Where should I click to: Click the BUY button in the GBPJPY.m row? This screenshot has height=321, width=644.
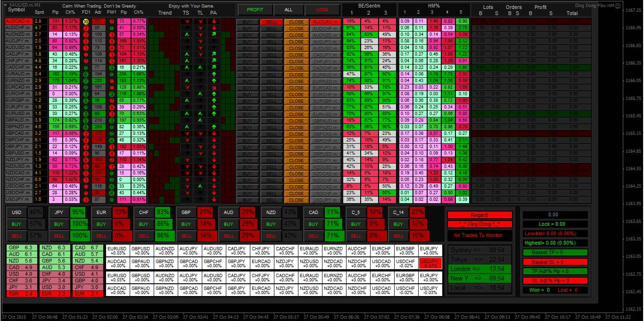coord(247,147)
